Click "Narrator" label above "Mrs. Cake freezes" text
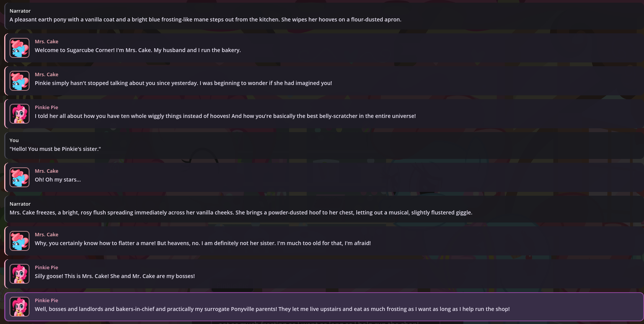Image resolution: width=644 pixels, height=324 pixels. coord(20,204)
